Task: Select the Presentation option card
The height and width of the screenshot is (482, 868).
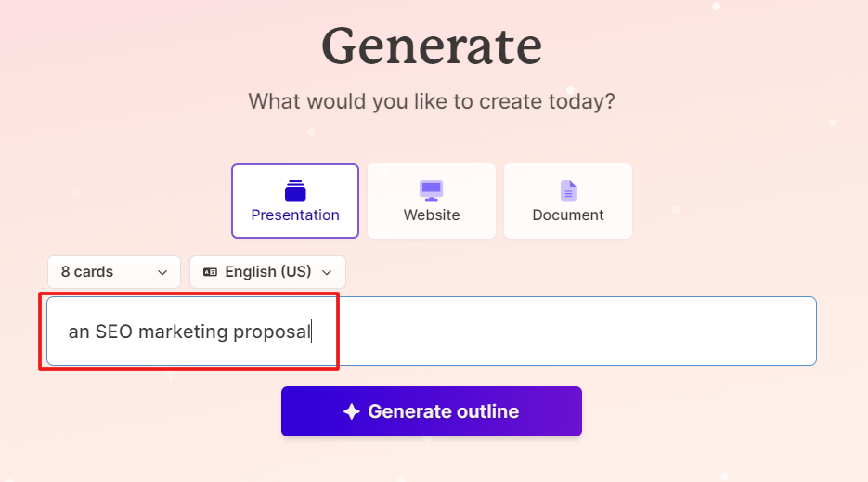Action: pyautogui.click(x=295, y=202)
